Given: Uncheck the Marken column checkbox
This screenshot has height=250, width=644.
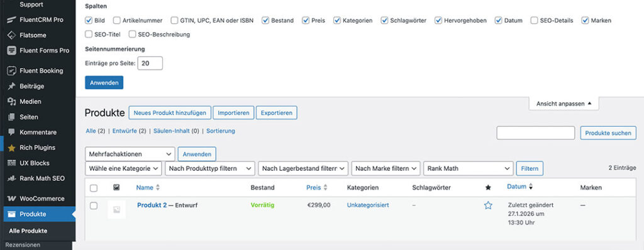Looking at the screenshot, I should coord(586,20).
